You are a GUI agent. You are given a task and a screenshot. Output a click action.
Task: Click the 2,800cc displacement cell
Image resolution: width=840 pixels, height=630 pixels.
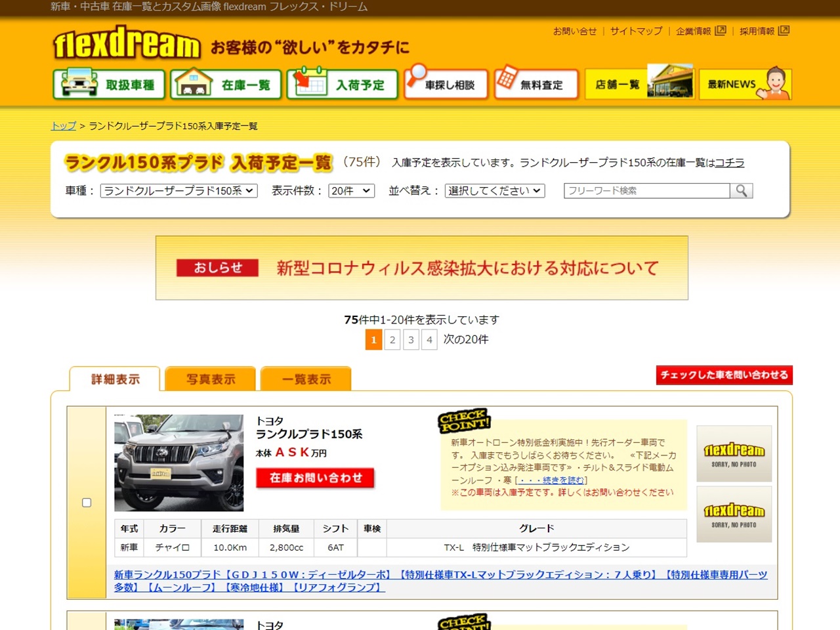coord(287,547)
